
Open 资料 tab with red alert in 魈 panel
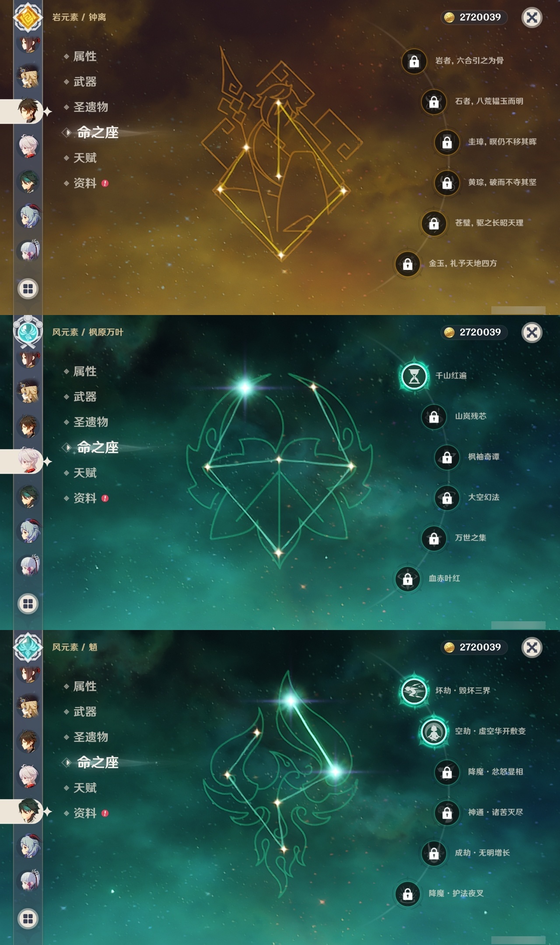point(85,813)
